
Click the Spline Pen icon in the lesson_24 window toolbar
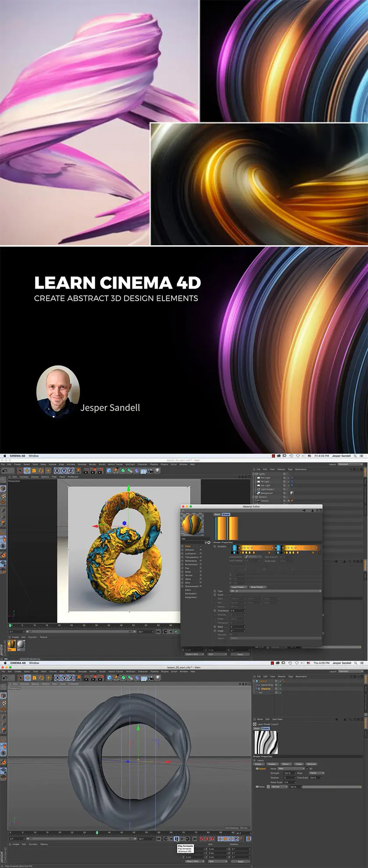[x=116, y=470]
